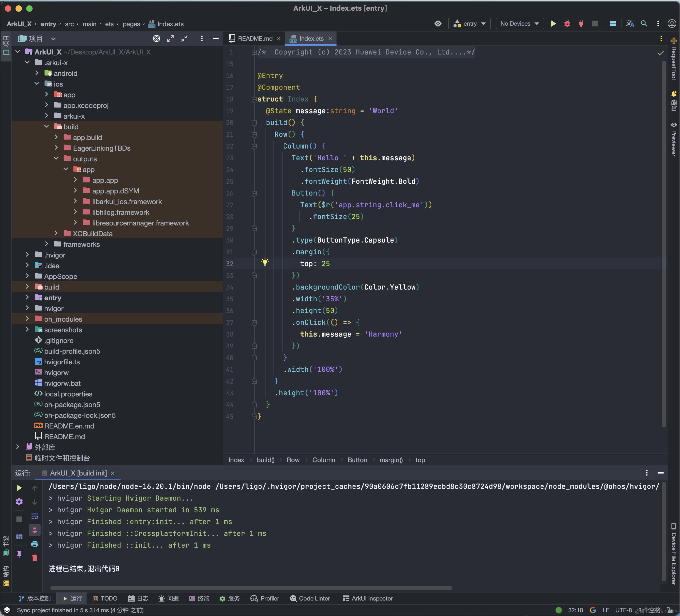Click the search magnifier in top toolbar

644,24
